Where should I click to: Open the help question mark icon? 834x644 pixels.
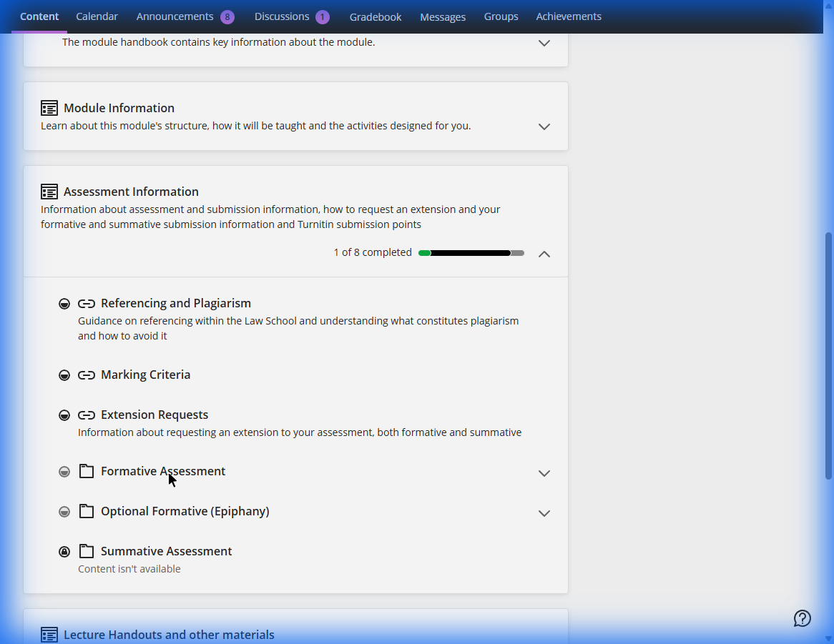pos(802,618)
